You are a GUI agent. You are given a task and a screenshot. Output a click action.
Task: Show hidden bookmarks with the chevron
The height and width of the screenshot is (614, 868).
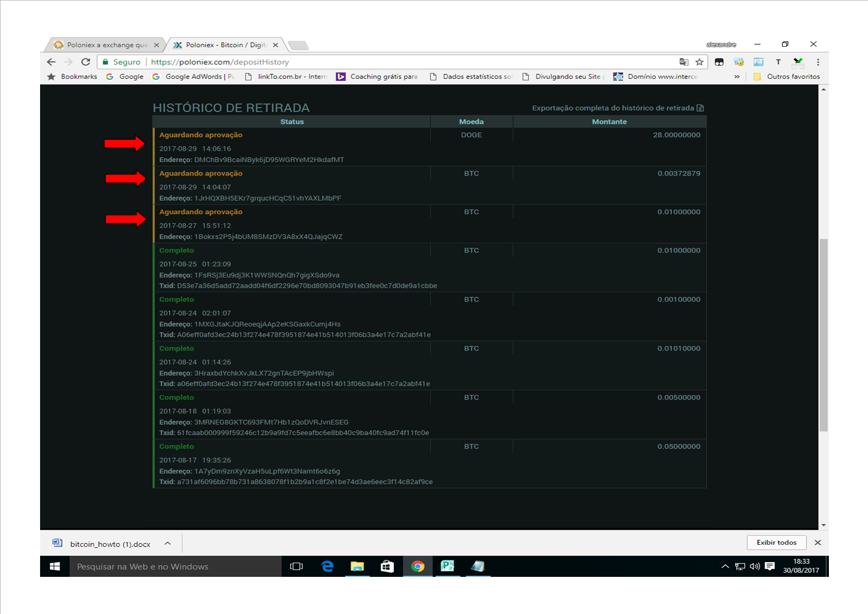737,76
